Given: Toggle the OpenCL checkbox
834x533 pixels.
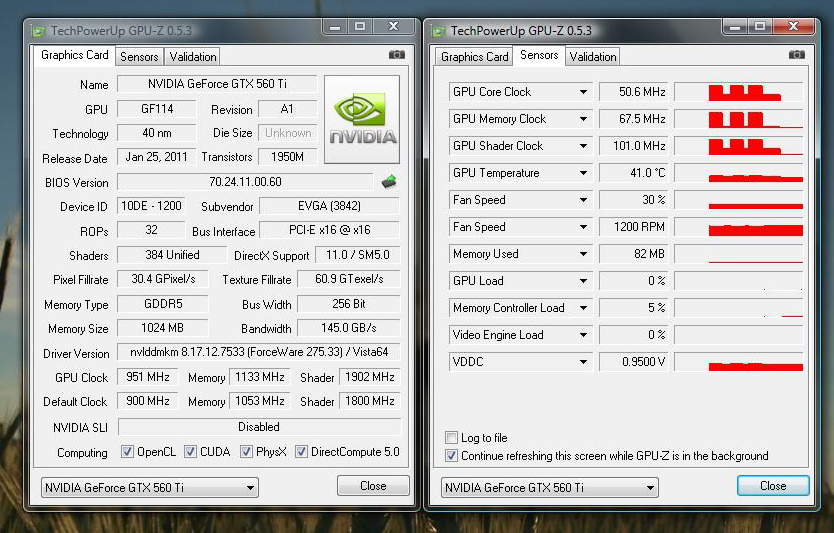Looking at the screenshot, I should pos(127,452).
